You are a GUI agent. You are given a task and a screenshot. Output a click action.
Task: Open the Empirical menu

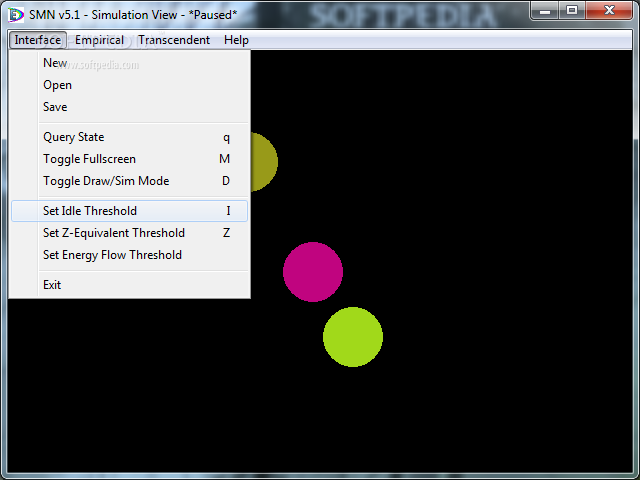(99, 40)
